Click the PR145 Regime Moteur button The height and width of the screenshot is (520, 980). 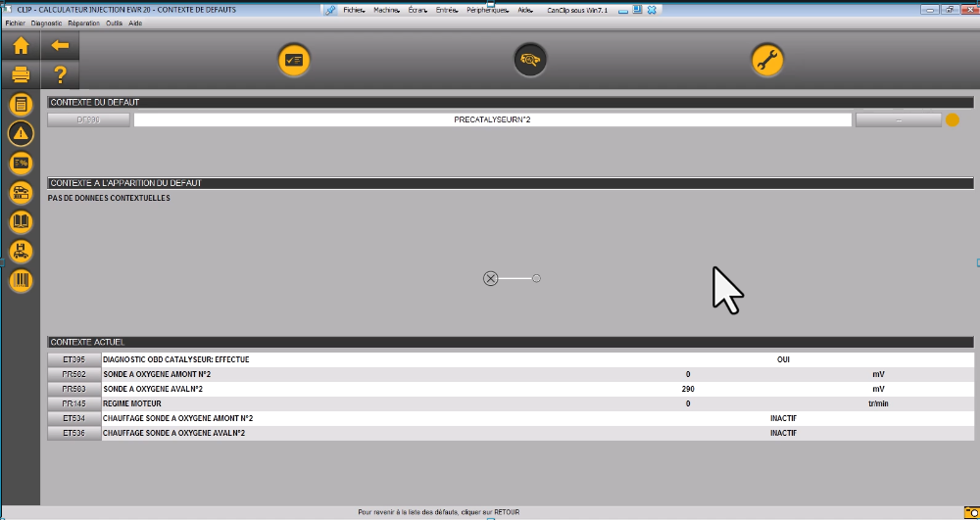click(x=74, y=403)
